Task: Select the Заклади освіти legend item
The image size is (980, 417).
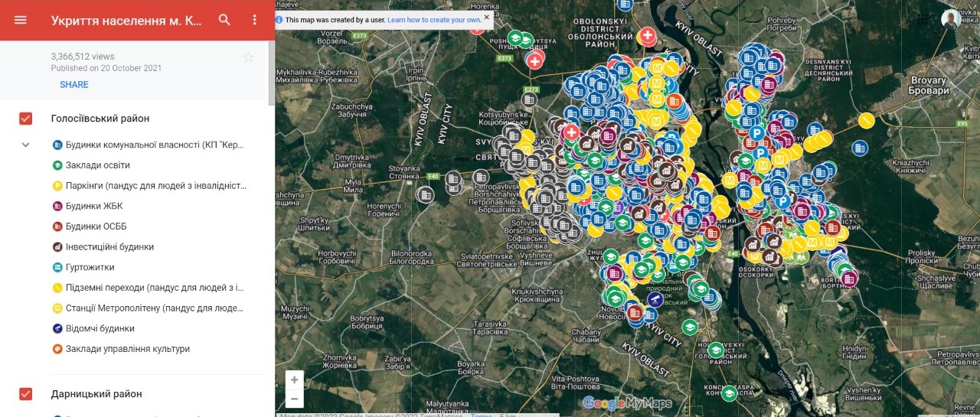Action: pos(97,165)
